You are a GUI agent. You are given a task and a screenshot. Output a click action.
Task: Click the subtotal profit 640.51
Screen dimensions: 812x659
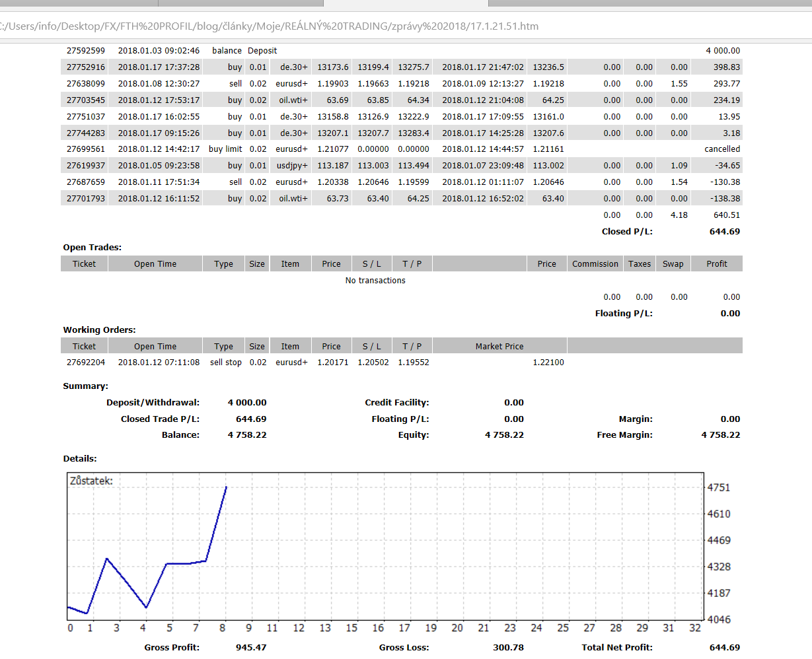click(x=727, y=215)
